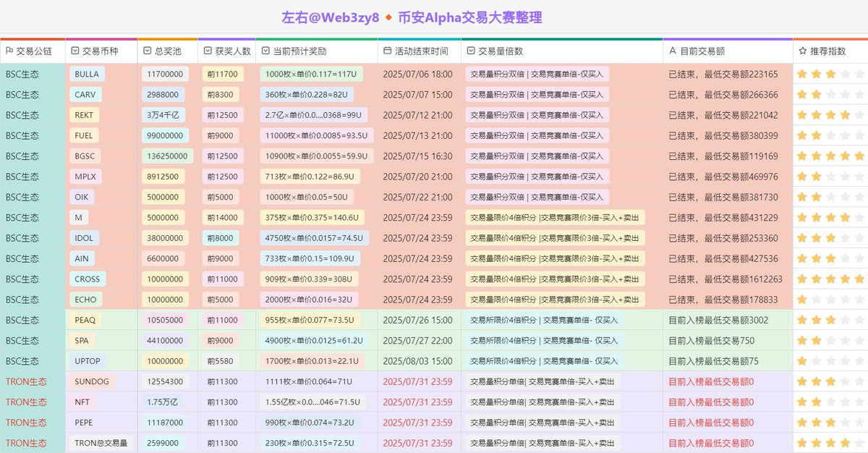Click the prize pool cell 136250000
The image size is (868, 453).
(168, 156)
